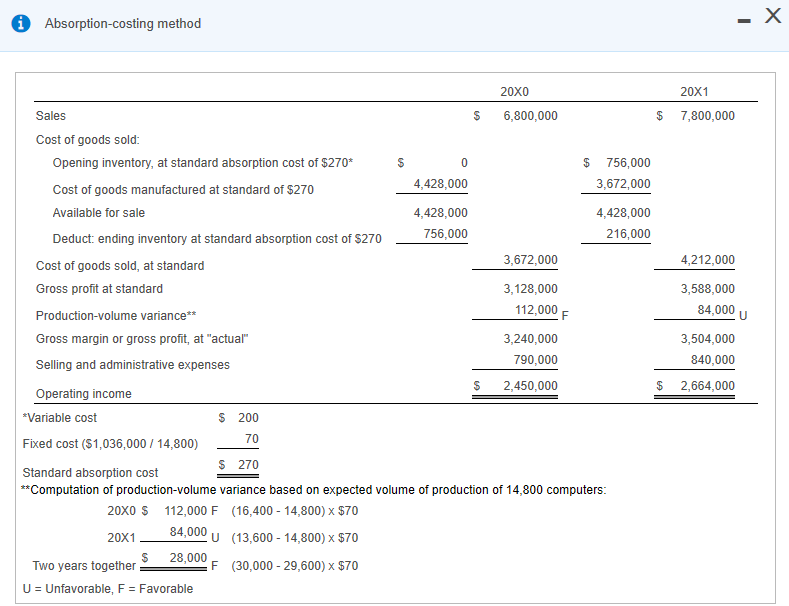Image resolution: width=789 pixels, height=606 pixels.
Task: Click the 'Production-volume variance**' label
Action: (116, 316)
